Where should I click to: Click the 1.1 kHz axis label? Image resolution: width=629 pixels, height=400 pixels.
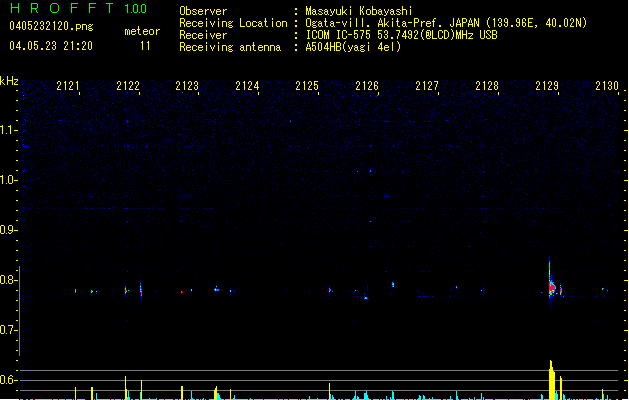8,130
